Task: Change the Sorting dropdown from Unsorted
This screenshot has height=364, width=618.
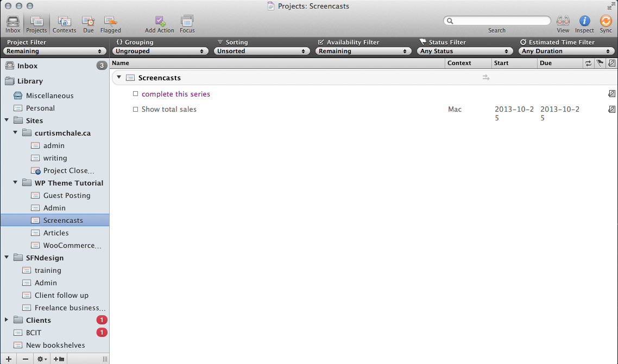Action: pyautogui.click(x=262, y=50)
